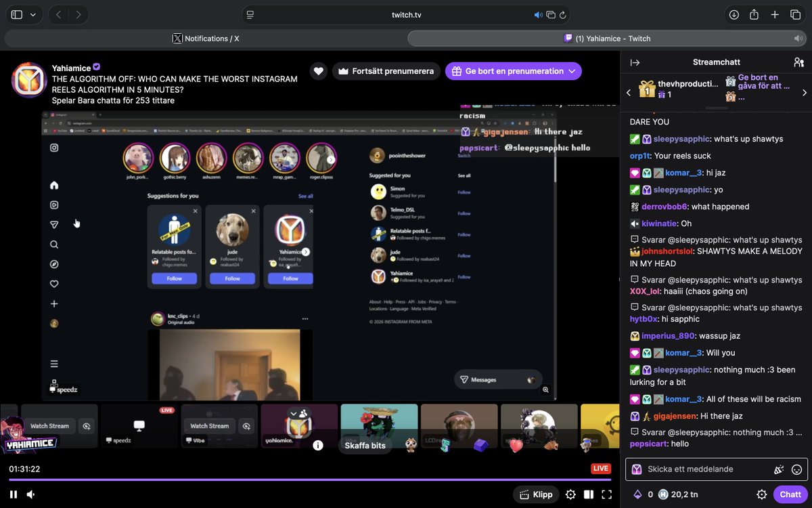Mute tab audio in the address bar
This screenshot has width=812, height=508.
[x=538, y=15]
